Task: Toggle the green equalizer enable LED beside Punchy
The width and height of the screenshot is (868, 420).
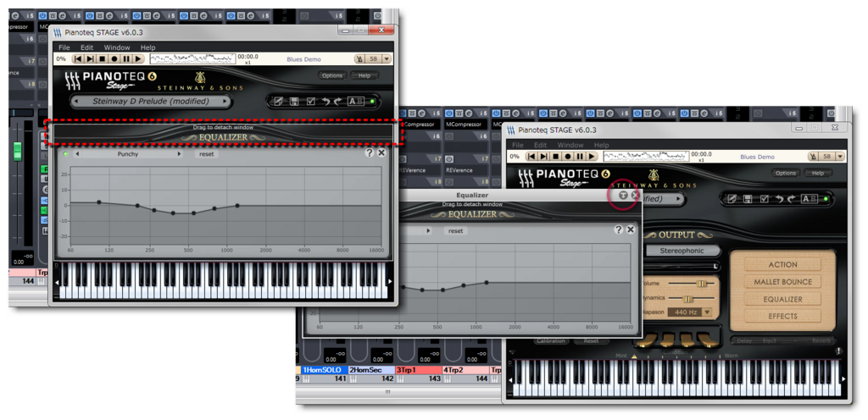Action: pos(66,154)
